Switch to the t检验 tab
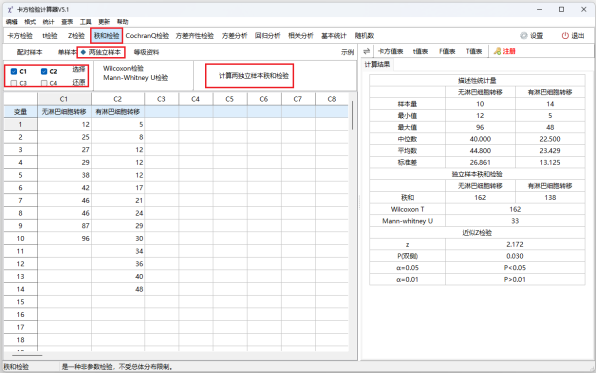 point(50,36)
